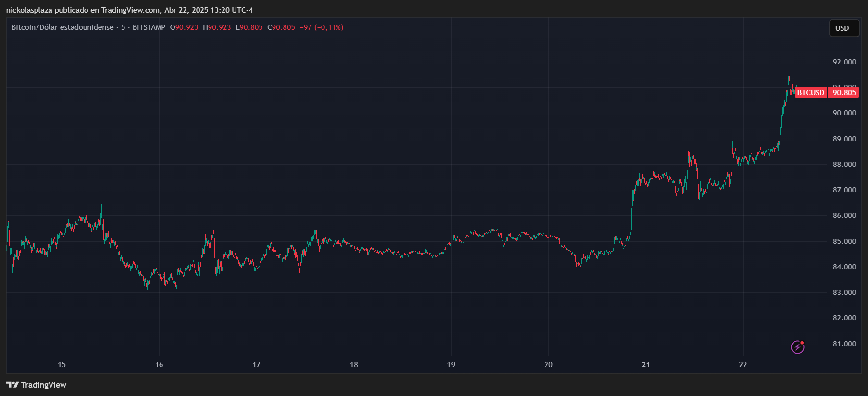Click the 92.000 price axis label
Image resolution: width=868 pixels, height=396 pixels.
[844, 62]
